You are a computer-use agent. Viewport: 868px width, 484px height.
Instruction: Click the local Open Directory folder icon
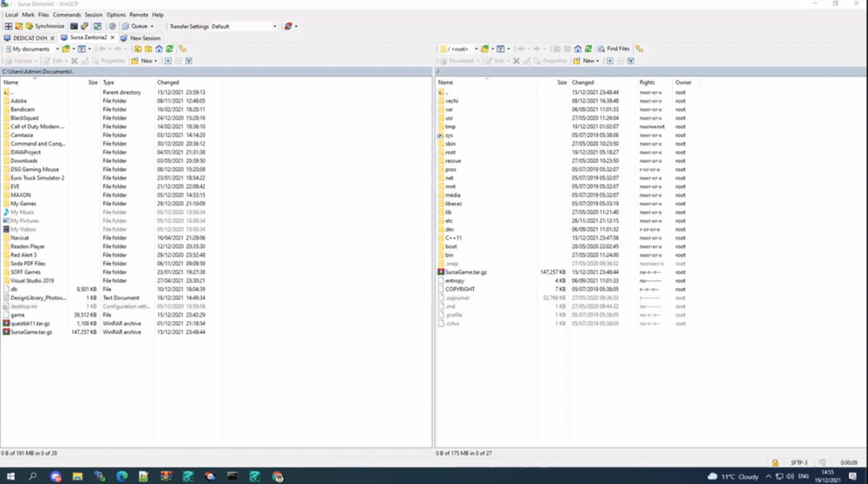(66, 49)
